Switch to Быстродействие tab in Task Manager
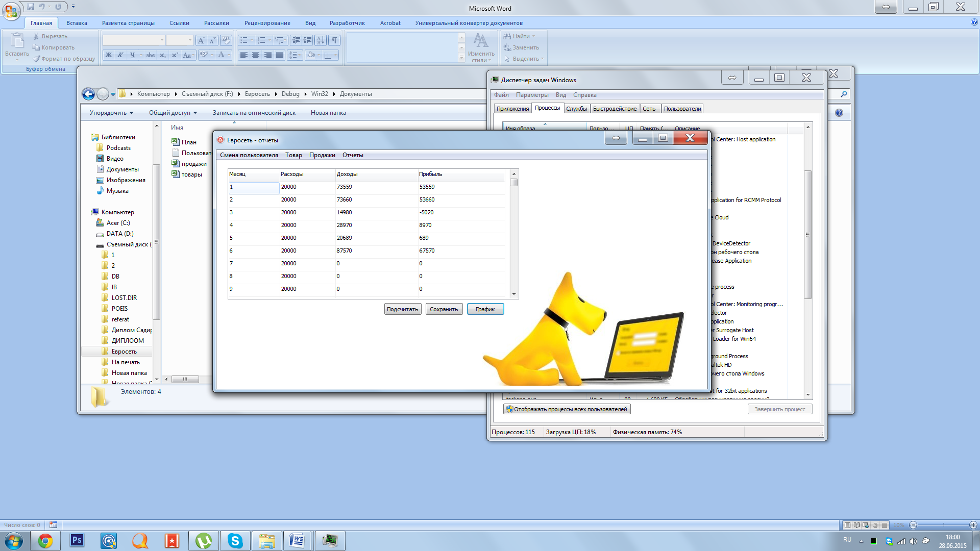This screenshot has width=980, height=551. point(615,109)
